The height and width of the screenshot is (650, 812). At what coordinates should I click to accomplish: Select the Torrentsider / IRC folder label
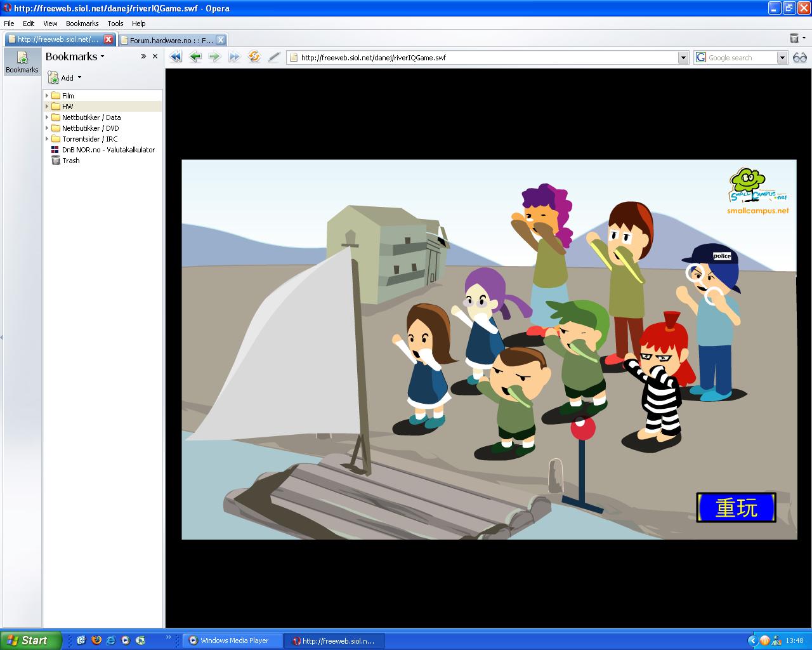(89, 139)
